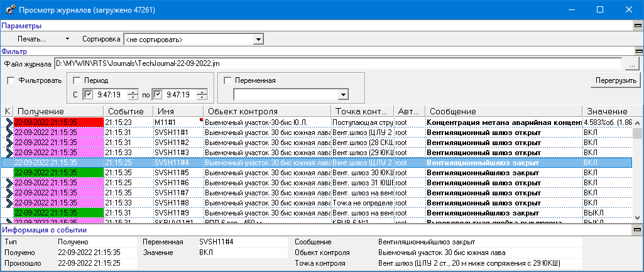
Task: Click the start time 9:47:19 field
Action: [x=111, y=95]
